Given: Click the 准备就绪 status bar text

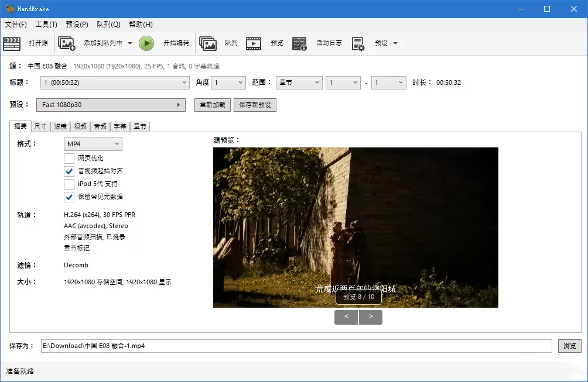Looking at the screenshot, I should (20, 371).
